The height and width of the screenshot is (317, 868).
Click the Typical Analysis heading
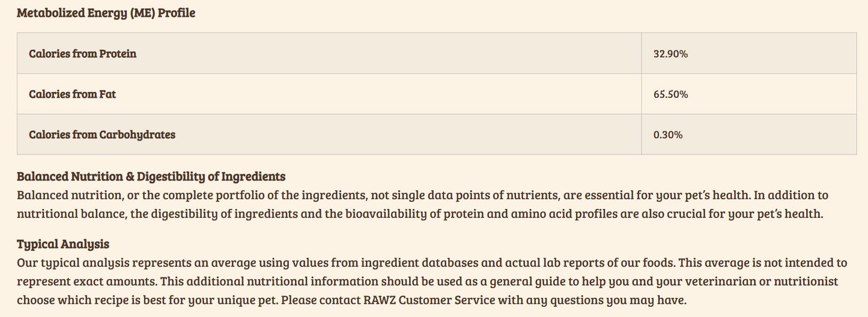tap(63, 244)
